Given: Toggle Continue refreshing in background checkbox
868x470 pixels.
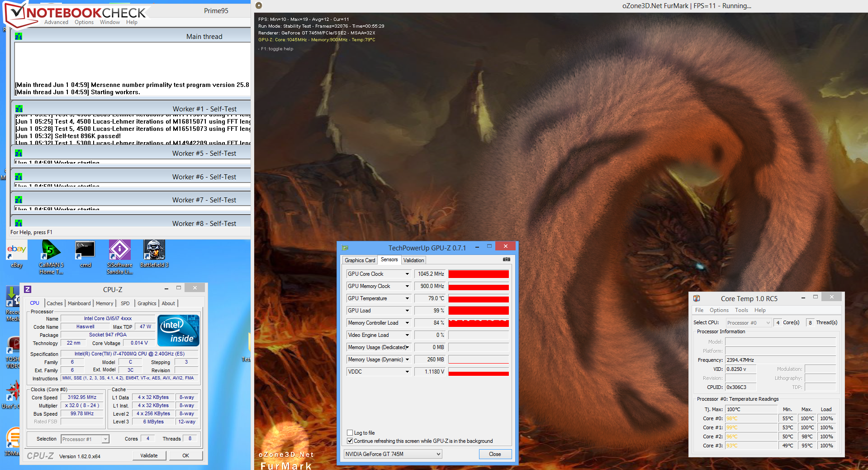Looking at the screenshot, I should 350,441.
